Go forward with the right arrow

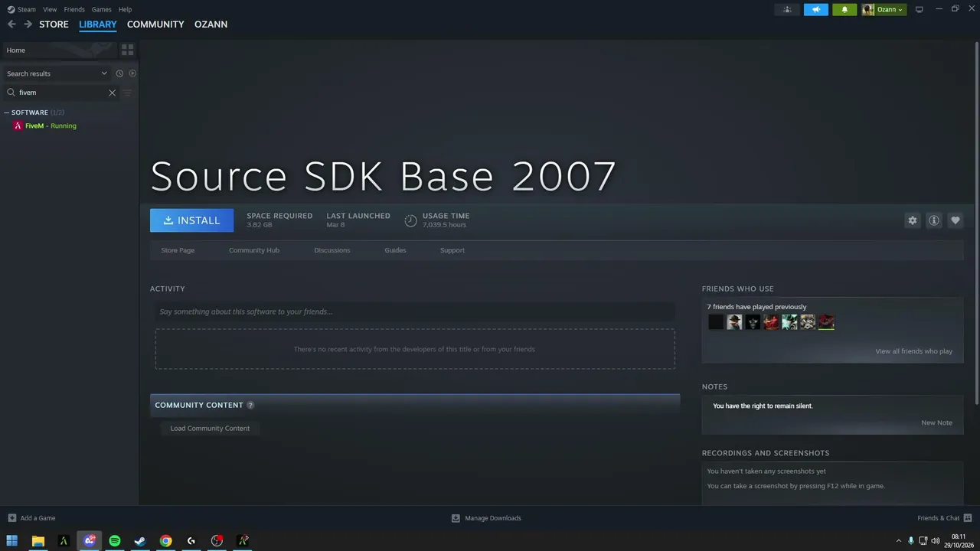(x=28, y=24)
